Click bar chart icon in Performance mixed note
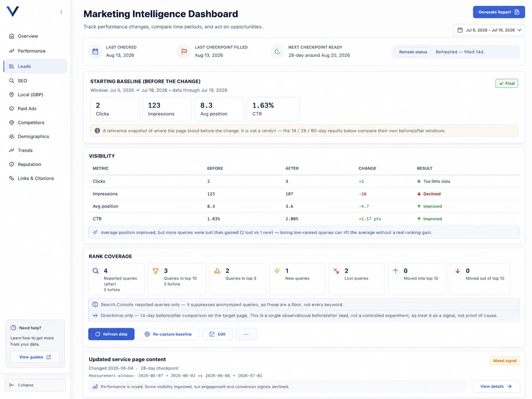This screenshot has width=532, height=399. pos(95,387)
